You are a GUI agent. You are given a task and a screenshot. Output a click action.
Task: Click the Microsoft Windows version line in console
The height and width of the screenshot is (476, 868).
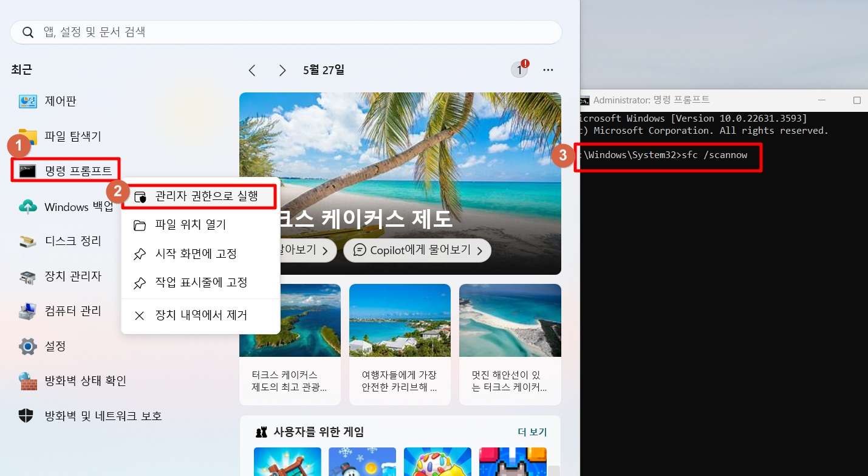(694, 118)
